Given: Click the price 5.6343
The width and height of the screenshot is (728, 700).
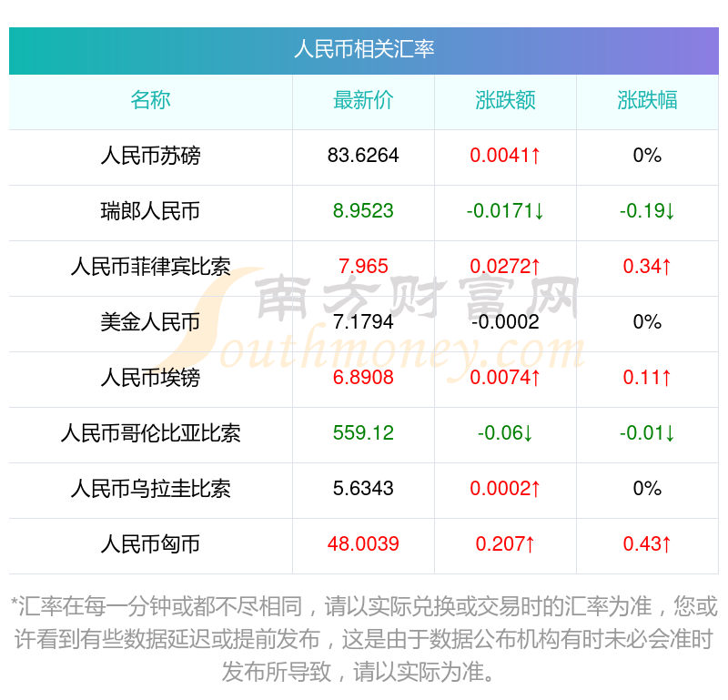Looking at the screenshot, I should pyautogui.click(x=363, y=489).
